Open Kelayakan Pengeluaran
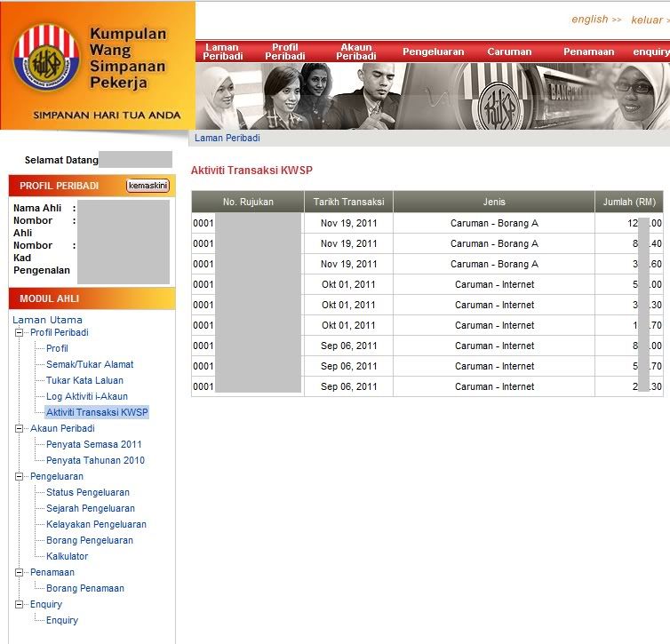670x644 pixels. [x=96, y=524]
